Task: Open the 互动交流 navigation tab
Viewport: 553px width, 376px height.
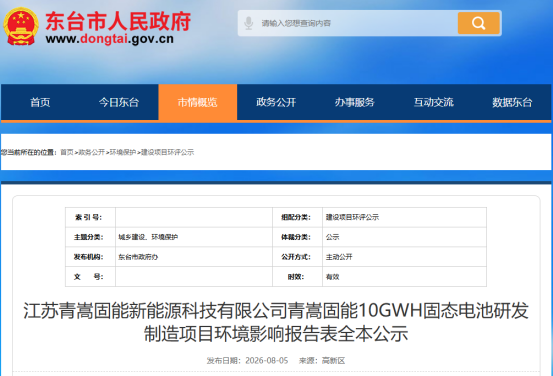Action: [x=433, y=102]
